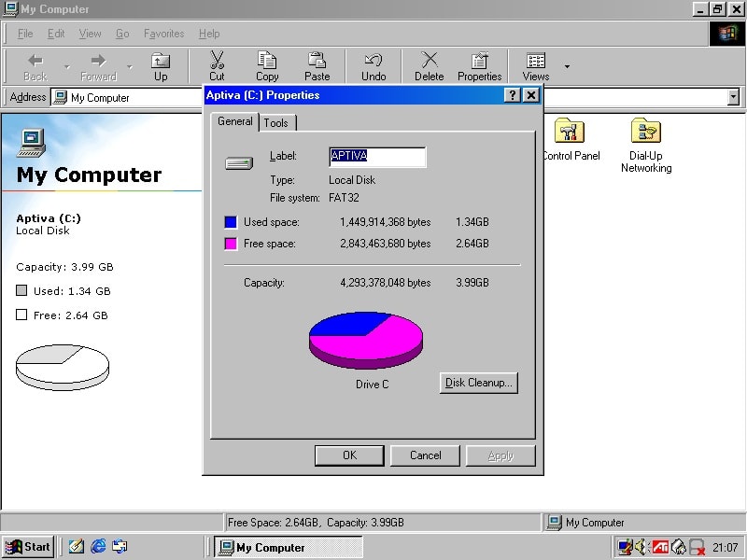Image resolution: width=747 pixels, height=560 pixels.
Task: Click the Label text field containing APTIVA
Action: point(377,157)
